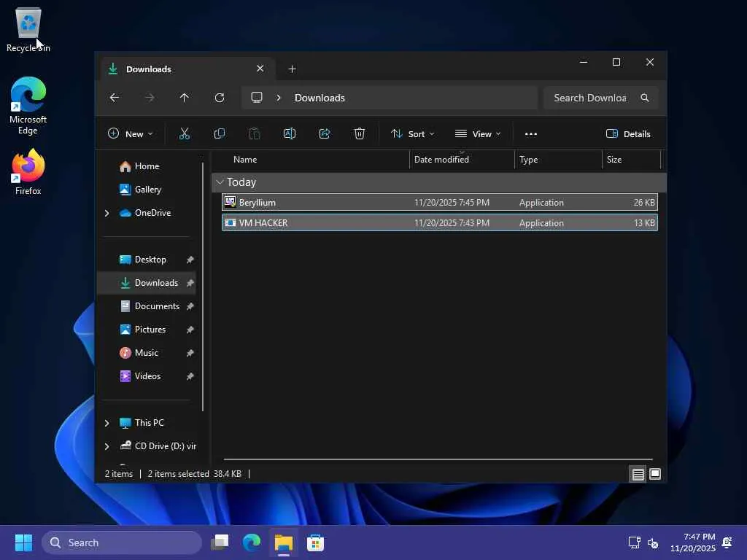Click the Rename icon in toolbar
The height and width of the screenshot is (560, 747).
click(289, 133)
